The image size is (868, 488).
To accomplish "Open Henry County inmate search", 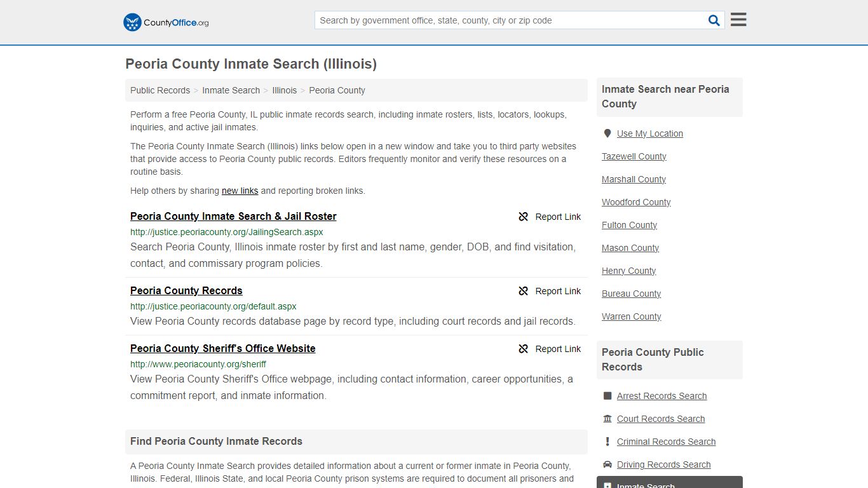I will pyautogui.click(x=628, y=271).
